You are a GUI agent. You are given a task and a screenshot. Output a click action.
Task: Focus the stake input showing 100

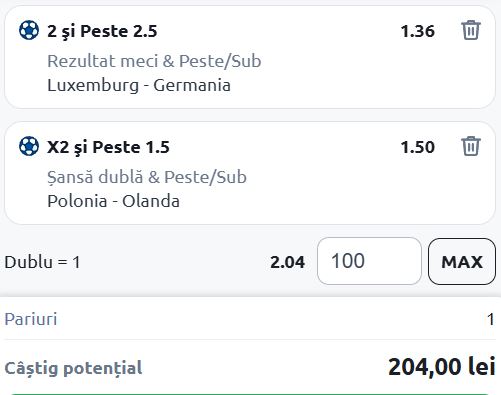369,261
